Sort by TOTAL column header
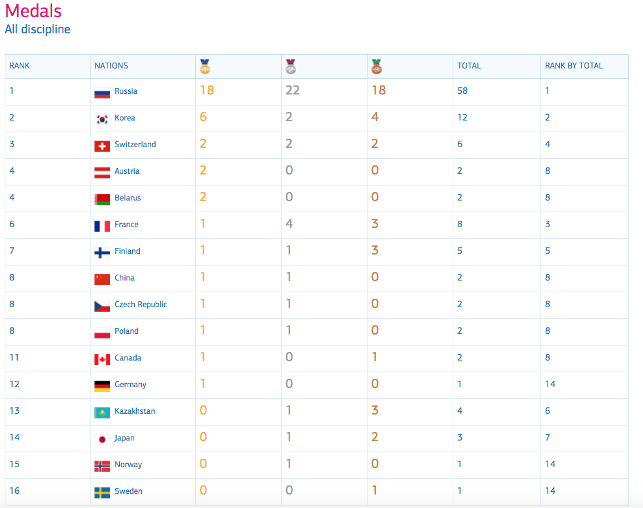643x508 pixels. coord(469,66)
